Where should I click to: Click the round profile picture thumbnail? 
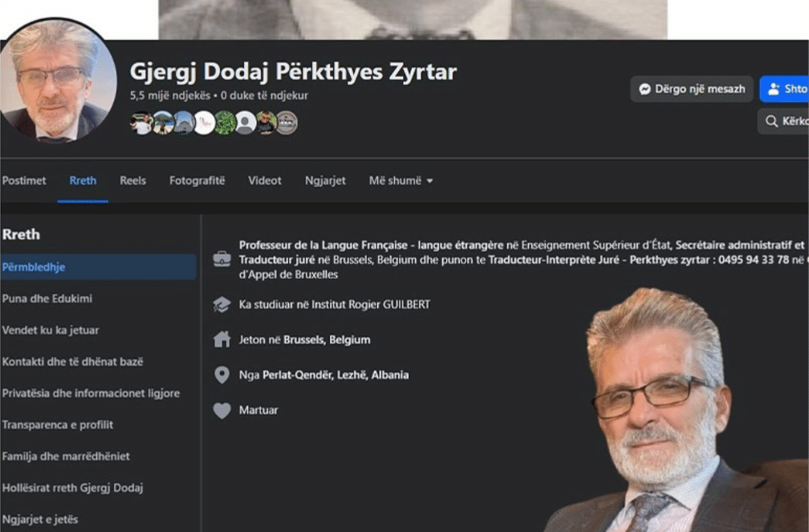58,80
